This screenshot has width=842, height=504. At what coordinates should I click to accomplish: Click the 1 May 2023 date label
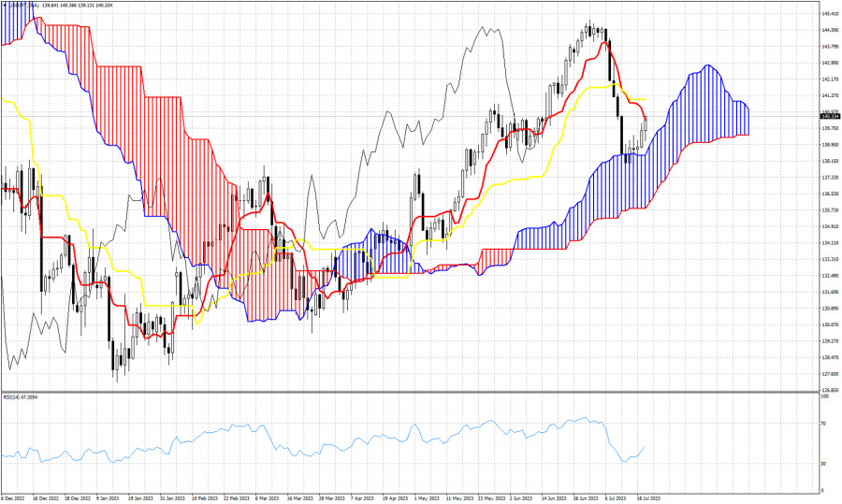pos(427,498)
